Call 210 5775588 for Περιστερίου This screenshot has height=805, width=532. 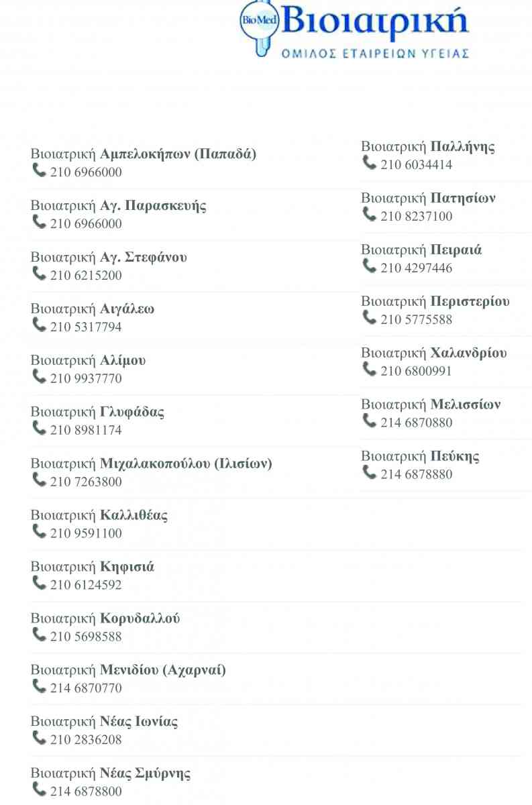coord(416,320)
